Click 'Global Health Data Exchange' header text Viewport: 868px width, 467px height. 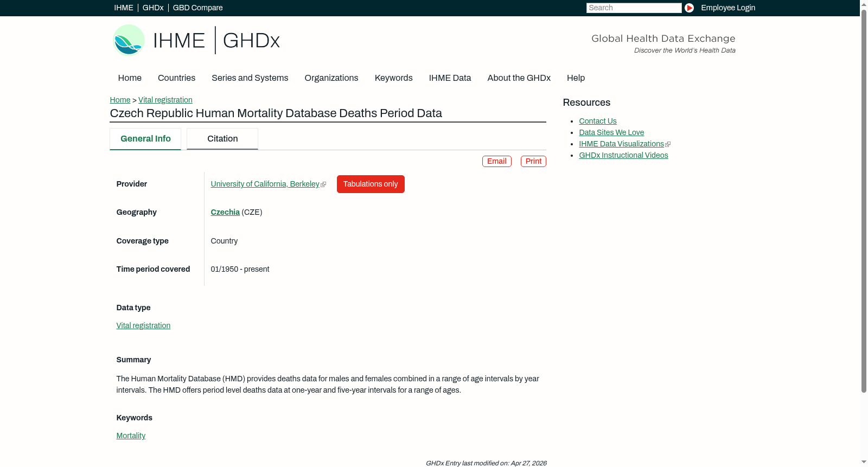[x=663, y=39]
